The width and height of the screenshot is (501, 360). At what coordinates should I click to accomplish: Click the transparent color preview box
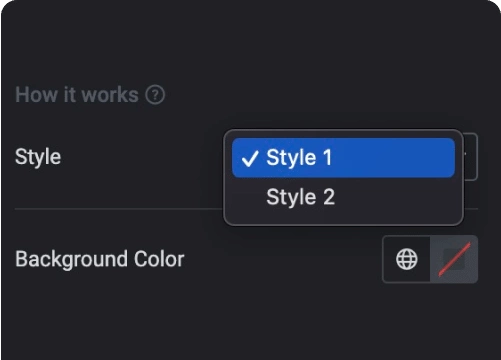pos(454,259)
